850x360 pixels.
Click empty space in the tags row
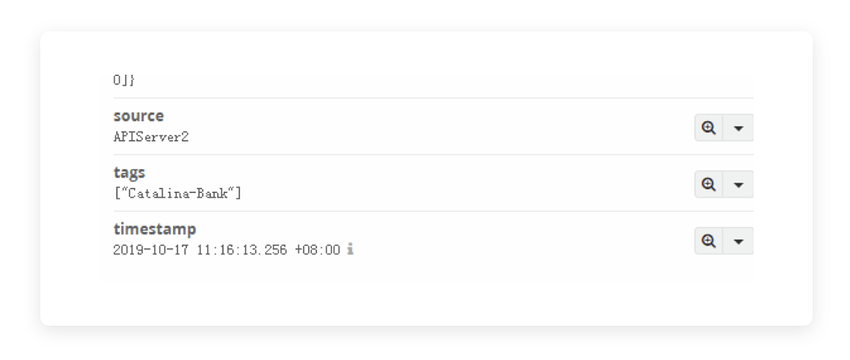click(461, 184)
